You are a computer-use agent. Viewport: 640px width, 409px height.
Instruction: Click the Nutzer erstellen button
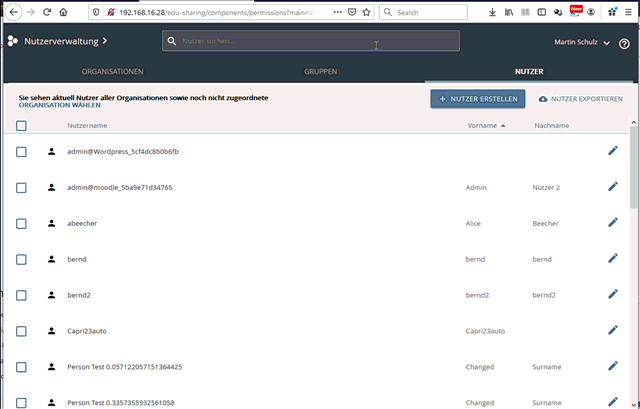pos(478,99)
